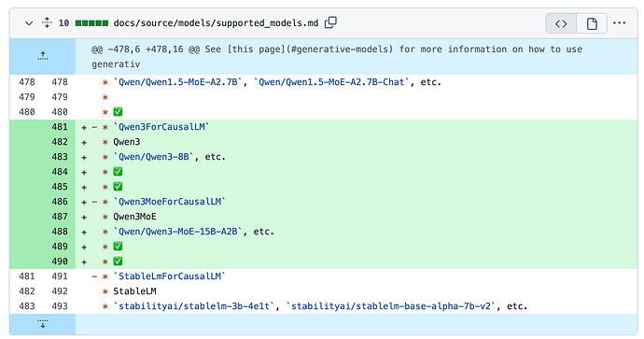Click the green checkmark on line 484

[118, 172]
